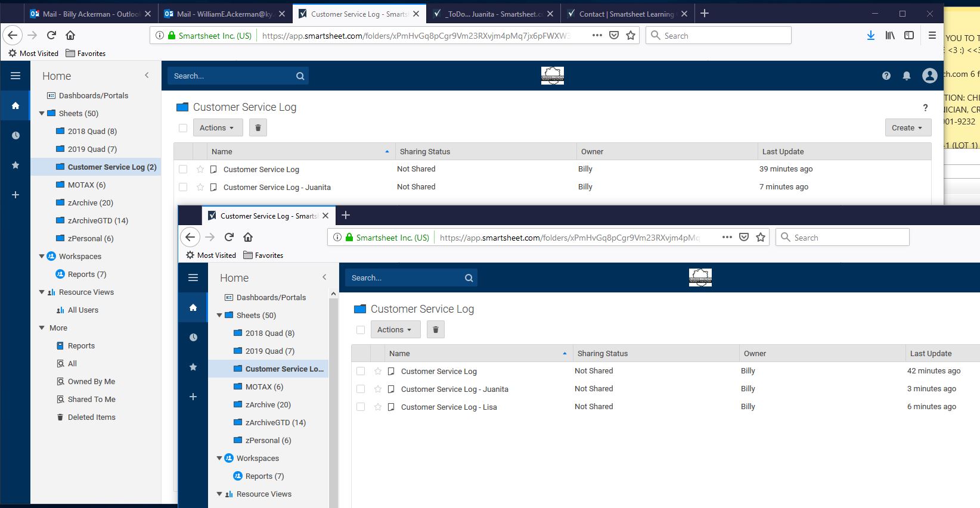Switch to Contact Smartsheet Learning tab

tap(628, 14)
